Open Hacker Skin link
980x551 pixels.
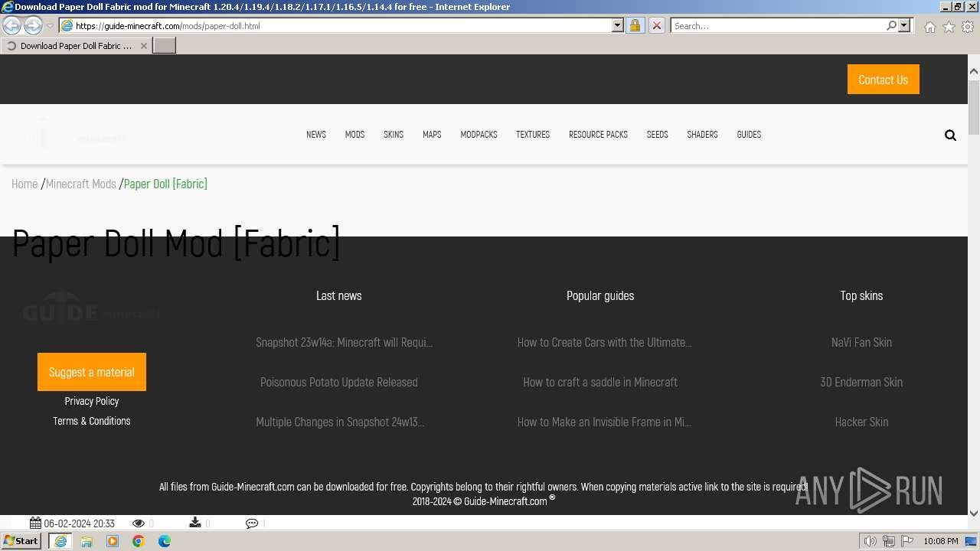pyautogui.click(x=861, y=422)
